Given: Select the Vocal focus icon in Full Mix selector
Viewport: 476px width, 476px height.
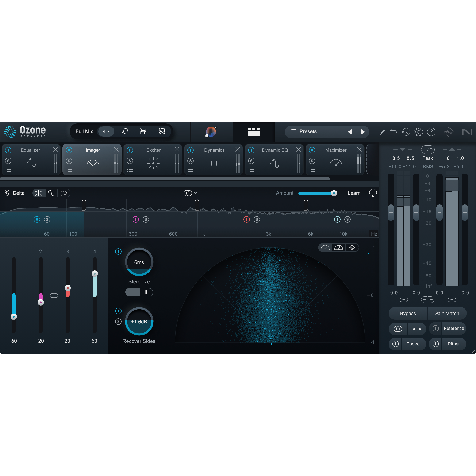Looking at the screenshot, I should coord(125,131).
